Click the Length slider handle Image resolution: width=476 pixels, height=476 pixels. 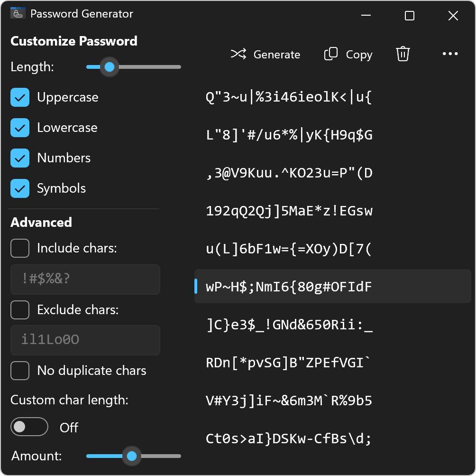coord(110,67)
